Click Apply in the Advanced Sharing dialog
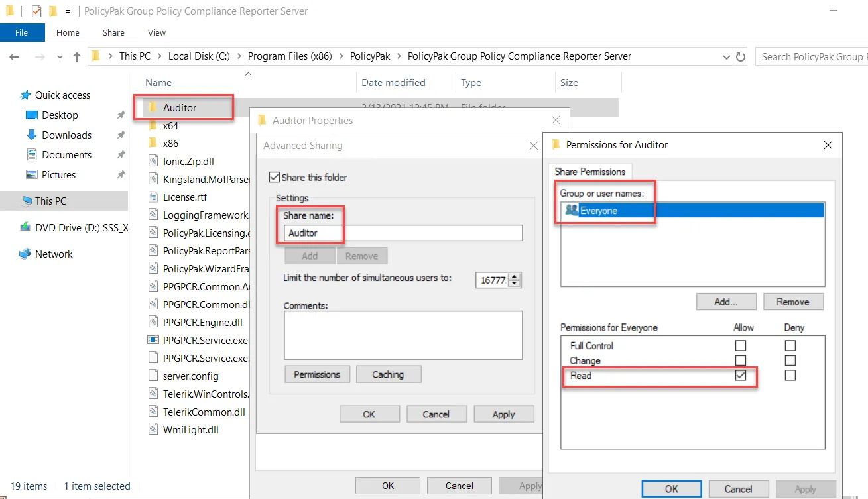 click(504, 414)
